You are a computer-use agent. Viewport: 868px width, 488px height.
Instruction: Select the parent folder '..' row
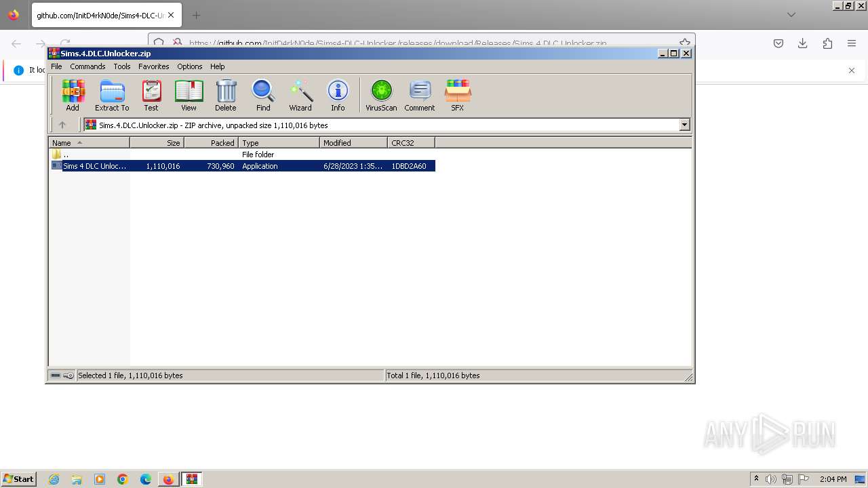(243, 155)
